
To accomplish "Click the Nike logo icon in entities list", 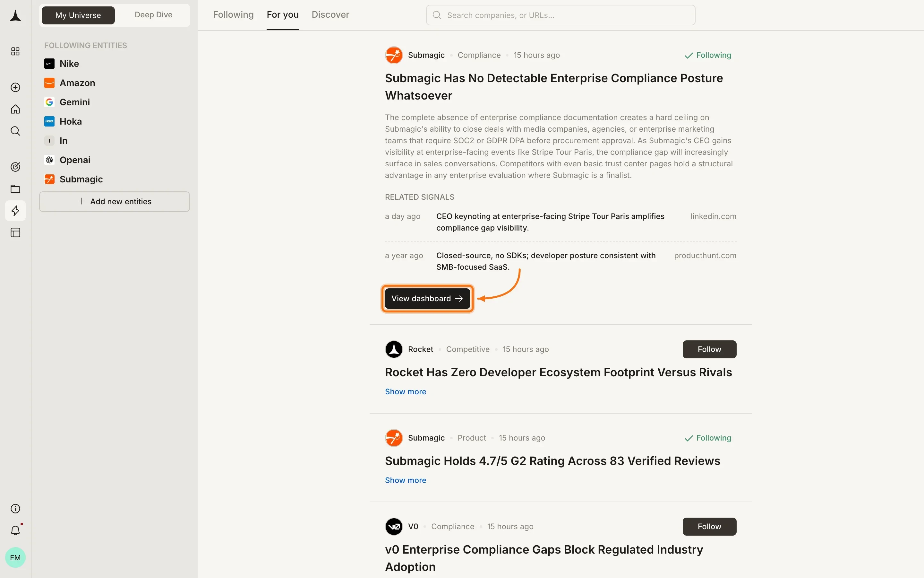I will point(49,64).
